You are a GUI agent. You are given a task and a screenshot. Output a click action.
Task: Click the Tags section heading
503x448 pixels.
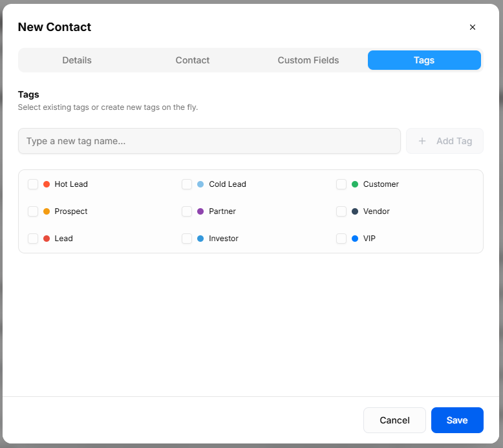pos(28,94)
